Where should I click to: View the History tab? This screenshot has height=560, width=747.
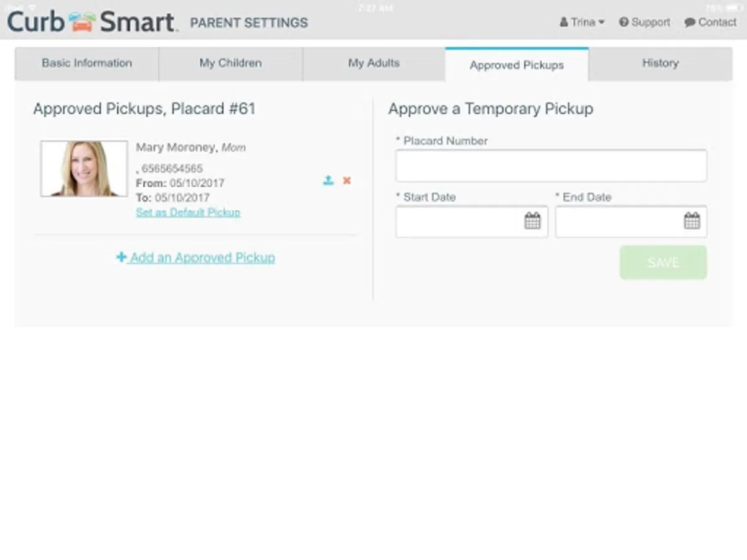[x=660, y=63]
